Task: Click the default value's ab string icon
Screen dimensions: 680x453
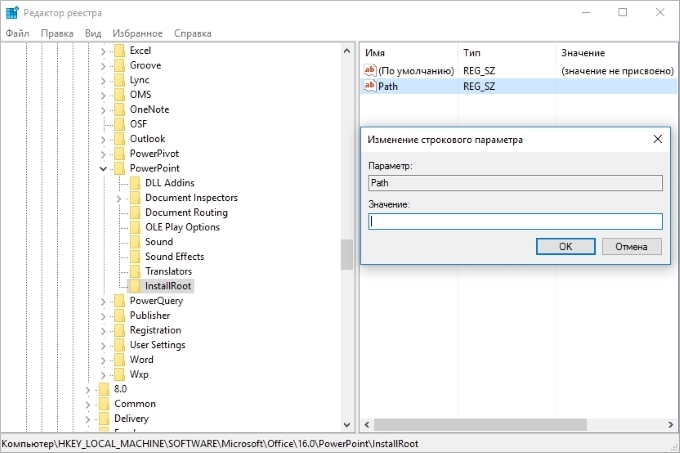Action: (370, 70)
